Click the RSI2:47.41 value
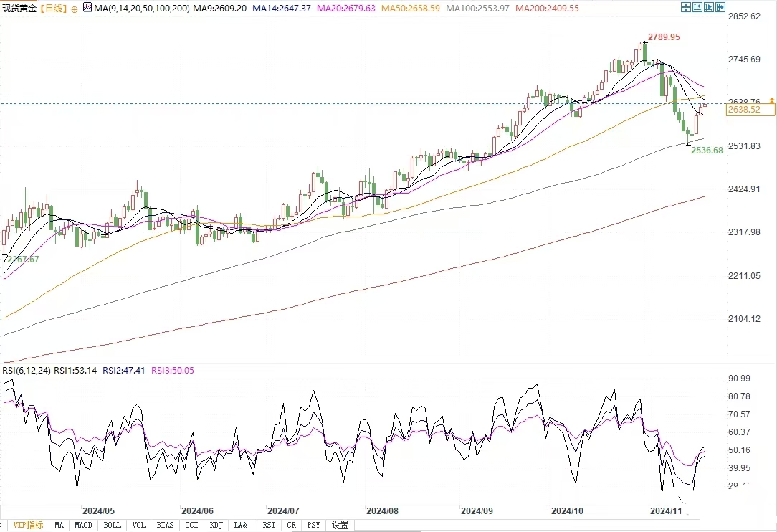Viewport: 777px width, 532px height. (124, 371)
